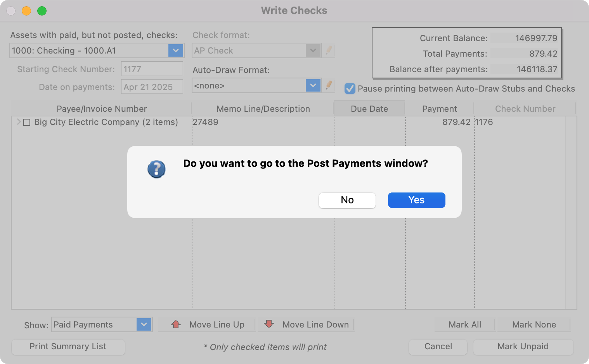Click the green zoom window button
Image resolution: width=589 pixels, height=364 pixels.
coord(42,11)
